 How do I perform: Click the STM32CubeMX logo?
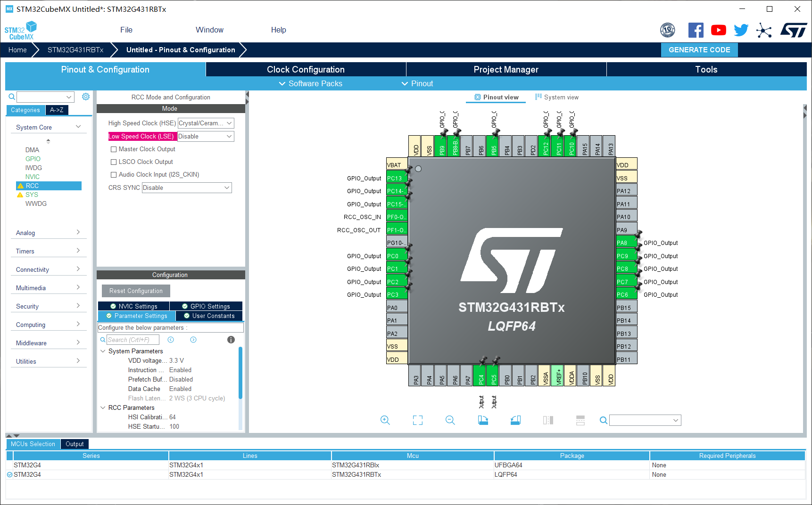click(20, 31)
